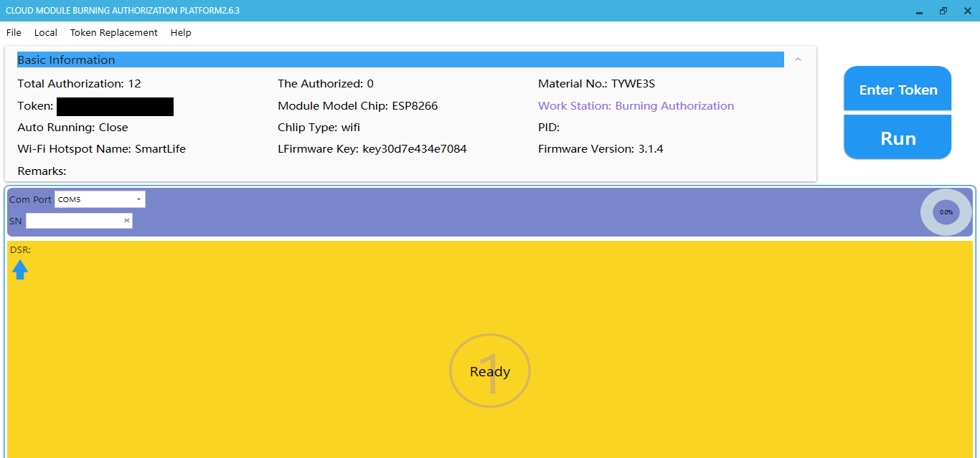Click the Work Station: Burning Authorization link
The width and height of the screenshot is (980, 458).
tap(636, 106)
